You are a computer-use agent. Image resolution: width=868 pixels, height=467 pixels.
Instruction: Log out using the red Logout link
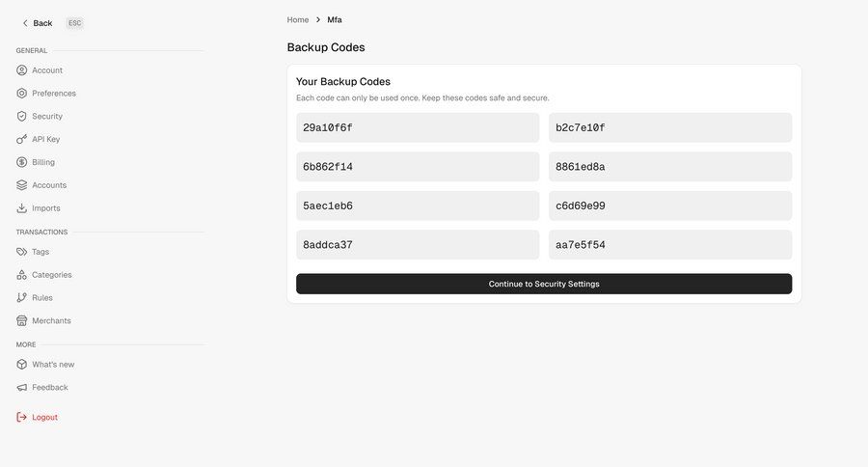(x=44, y=417)
